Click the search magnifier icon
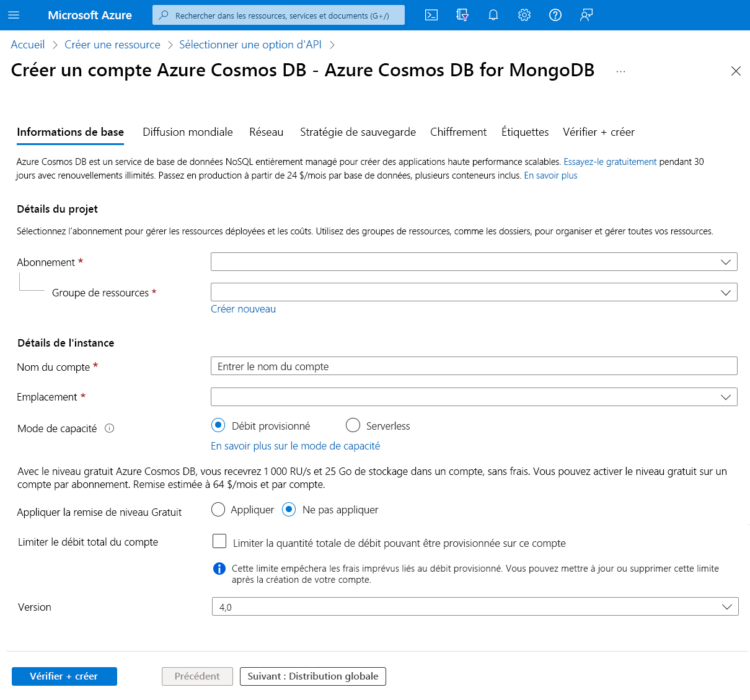This screenshot has width=750, height=700. (164, 15)
